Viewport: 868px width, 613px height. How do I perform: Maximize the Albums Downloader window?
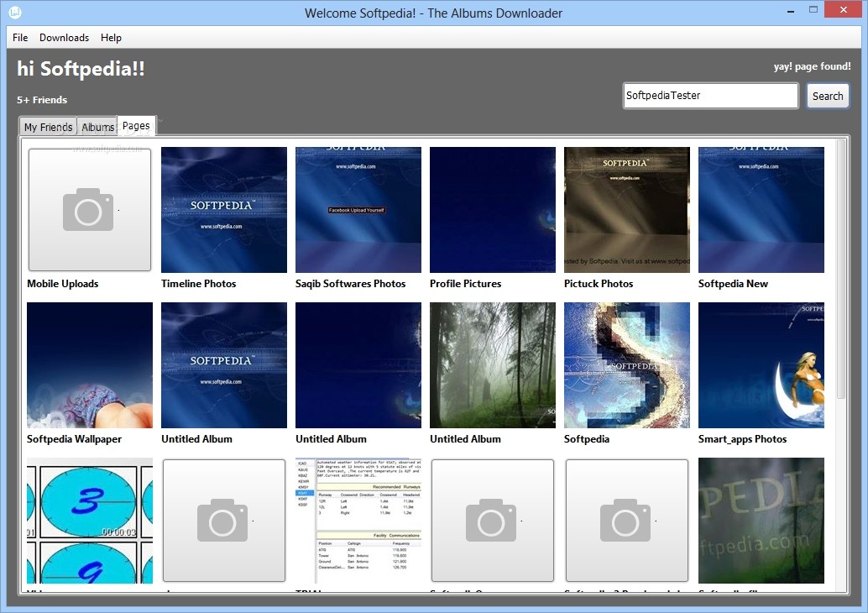click(813, 9)
